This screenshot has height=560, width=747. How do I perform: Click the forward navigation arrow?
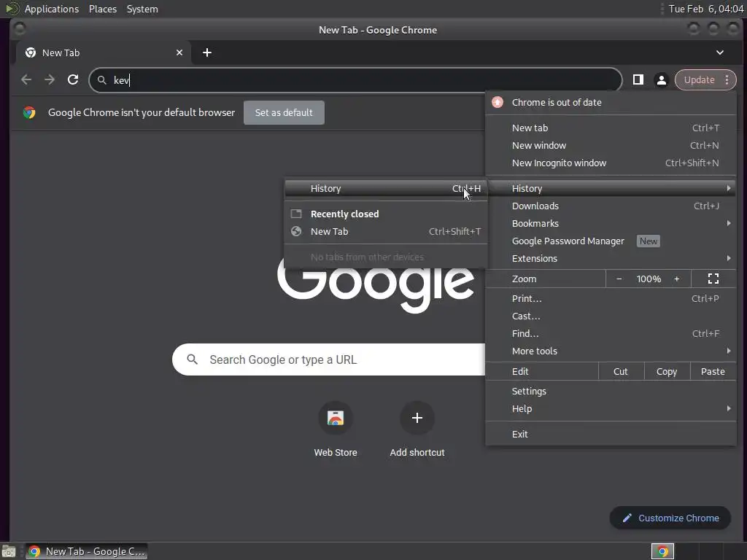pyautogui.click(x=50, y=79)
